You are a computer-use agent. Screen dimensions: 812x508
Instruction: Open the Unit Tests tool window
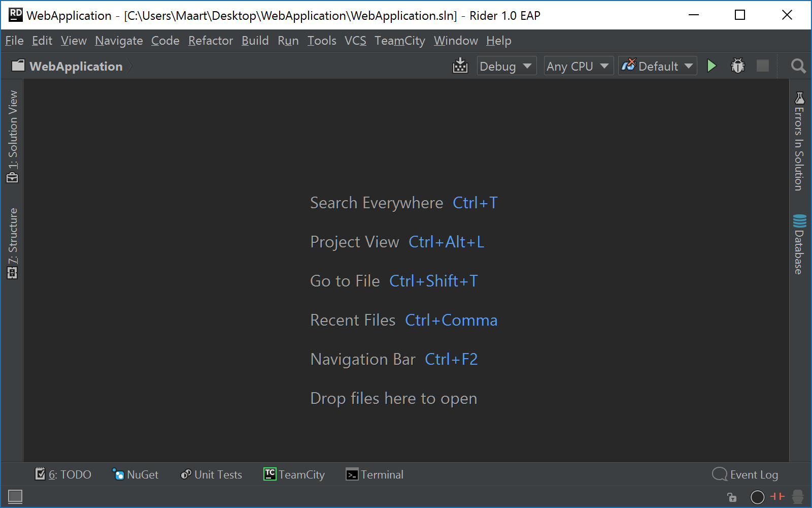tap(211, 474)
